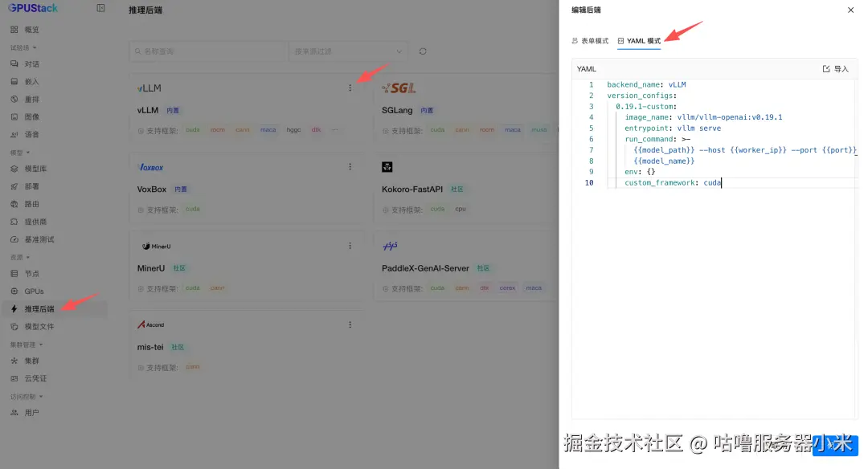The image size is (868, 469).
Task: Open vLLM card three-dot menu
Action: pos(350,88)
